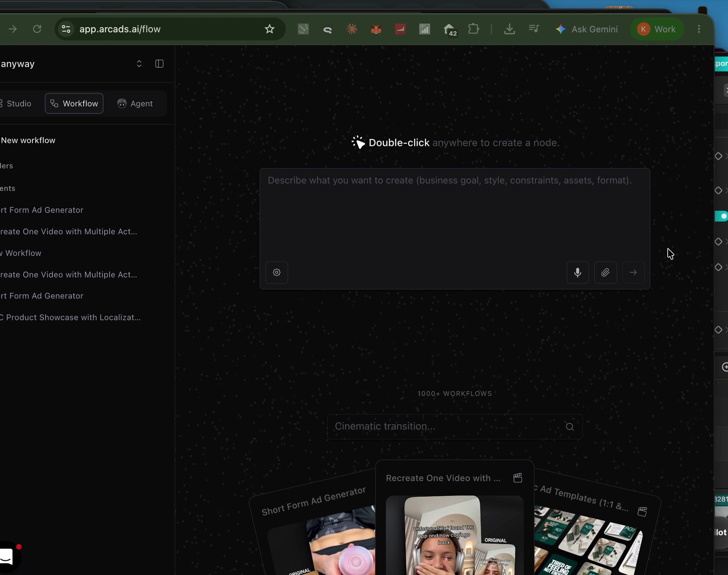Click the fox MetaMask extension icon
Image resolution: width=728 pixels, height=575 pixels.
(376, 29)
